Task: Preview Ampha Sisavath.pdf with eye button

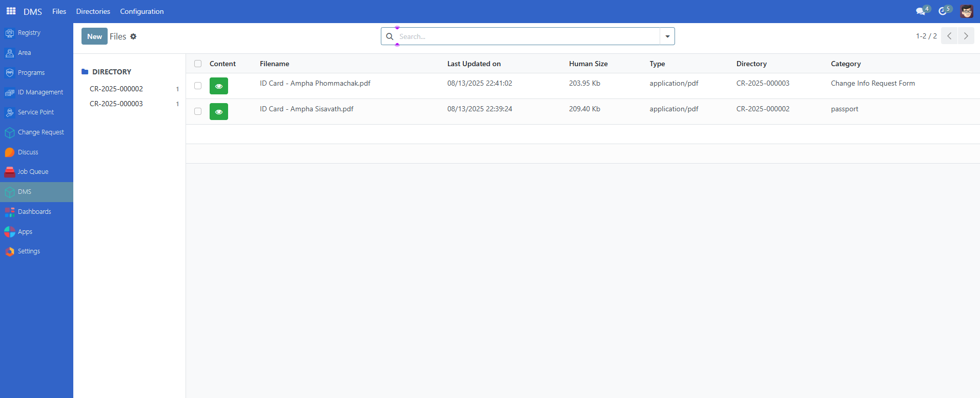Action: (x=219, y=112)
